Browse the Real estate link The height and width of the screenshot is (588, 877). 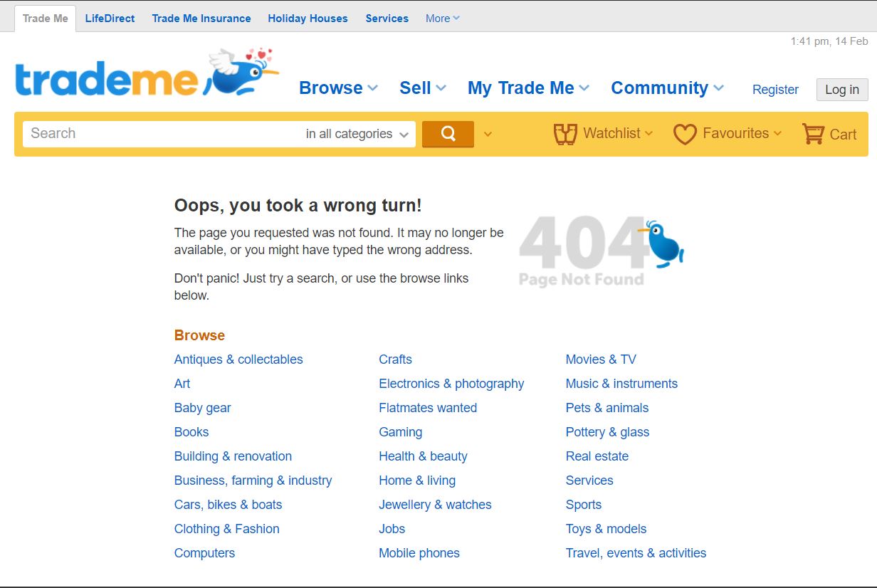point(597,456)
